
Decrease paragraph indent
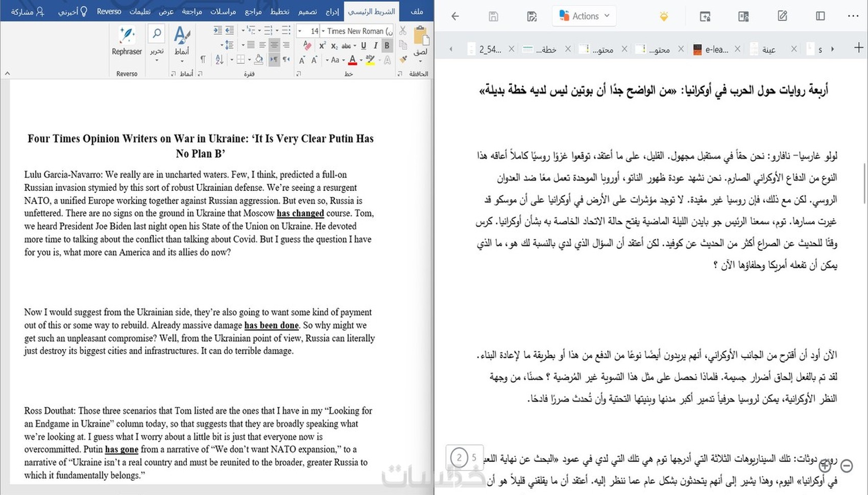pyautogui.click(x=230, y=31)
